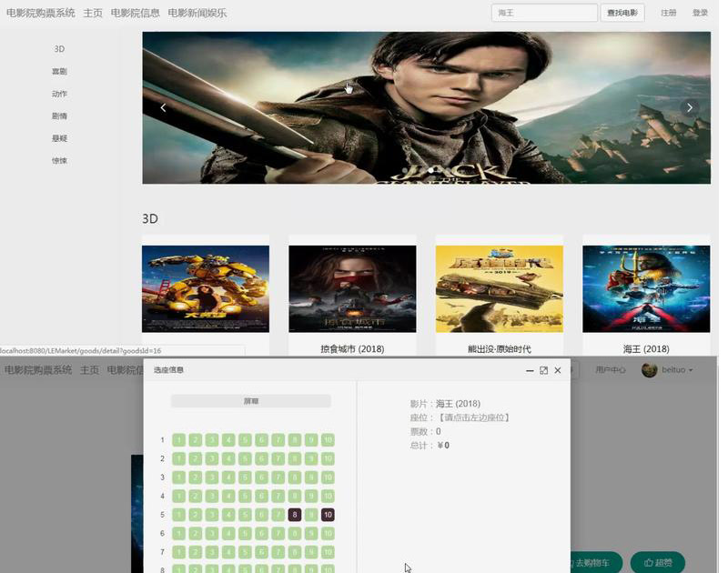The width and height of the screenshot is (728, 573).
Task: Open the beltuo account dropdown menu
Action: (x=677, y=370)
